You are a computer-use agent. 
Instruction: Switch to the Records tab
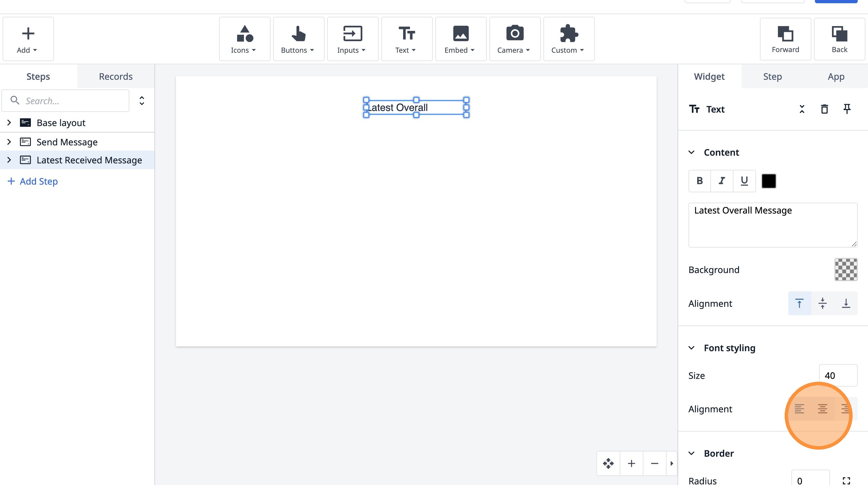[x=115, y=77]
